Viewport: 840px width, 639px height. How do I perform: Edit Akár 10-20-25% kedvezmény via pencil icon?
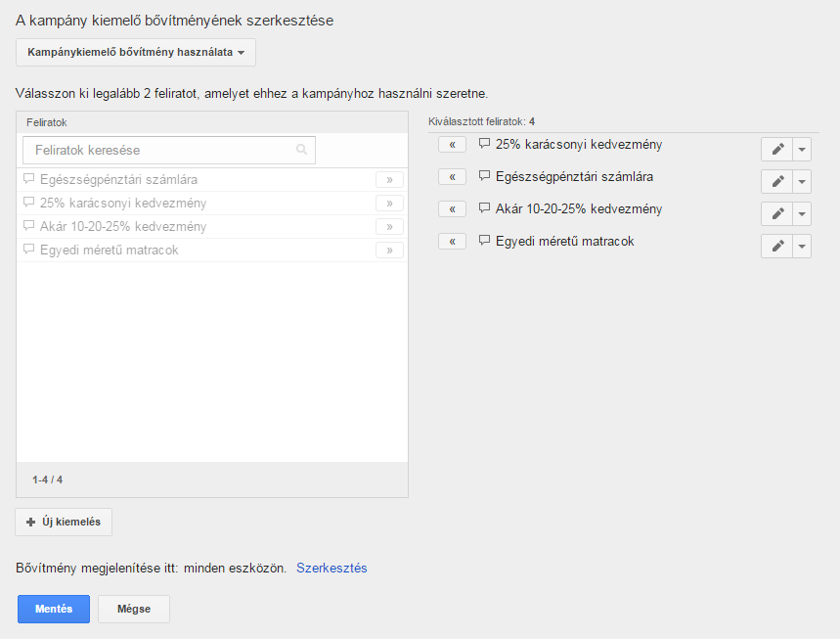click(x=776, y=213)
